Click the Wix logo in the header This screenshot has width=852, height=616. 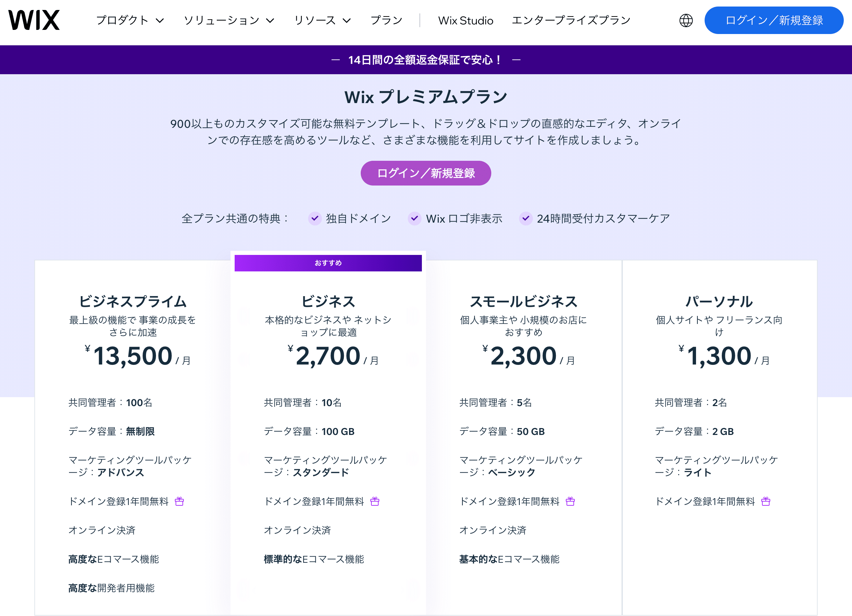click(x=34, y=20)
